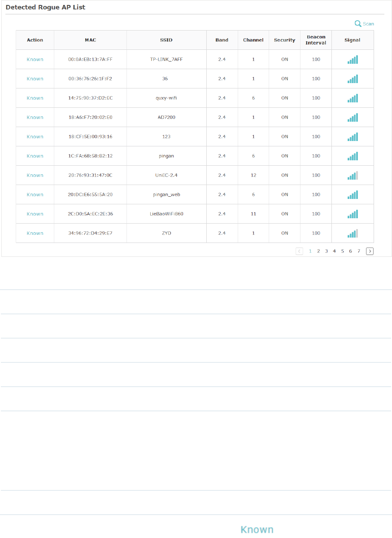
Task: Click Detected Rogue AP List heading
Action: point(46,7)
